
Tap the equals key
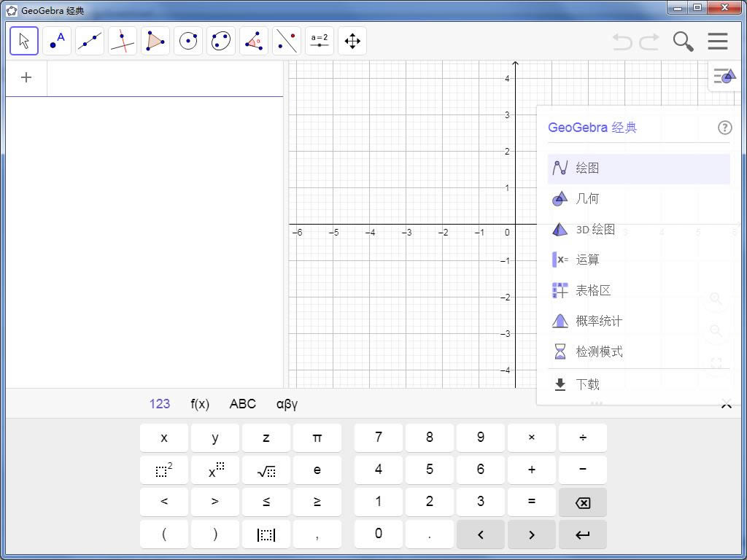pos(532,502)
